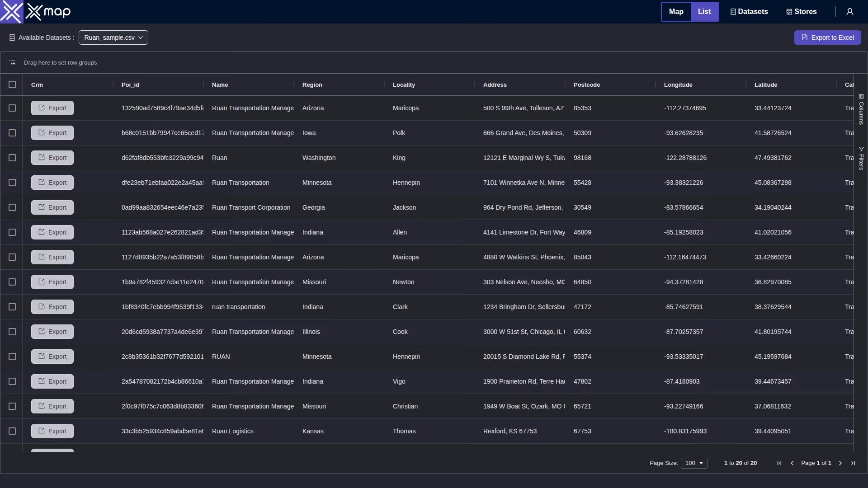Go to the first page
This screenshot has height=488, width=868.
pyautogui.click(x=779, y=463)
